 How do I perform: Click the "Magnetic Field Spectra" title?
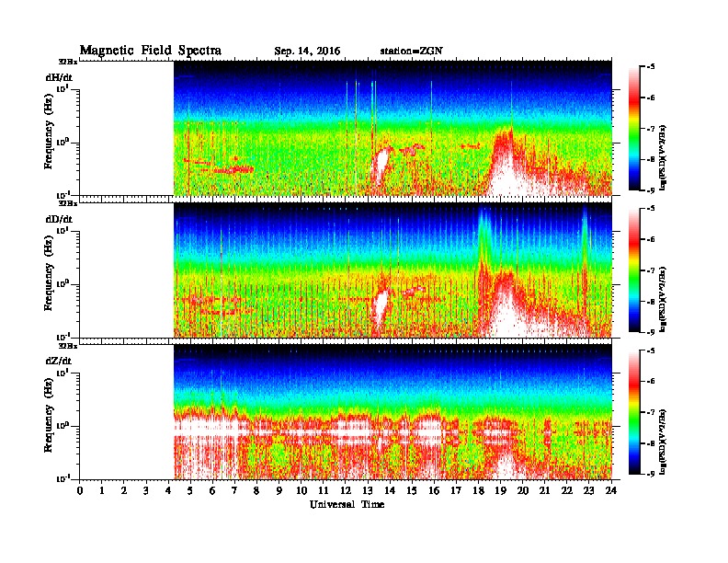151,51
